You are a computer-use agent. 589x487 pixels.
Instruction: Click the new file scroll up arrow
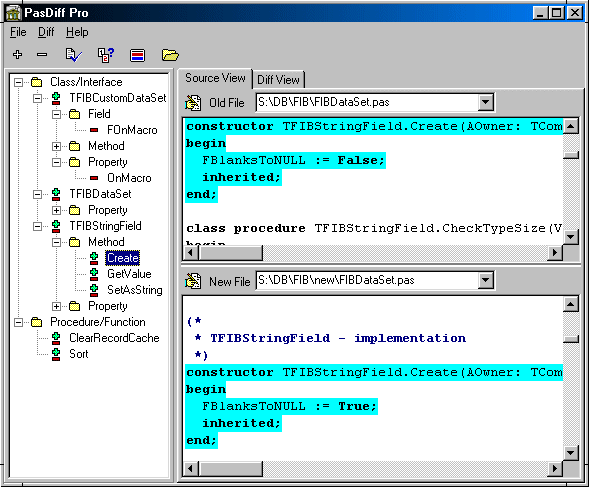(x=571, y=304)
